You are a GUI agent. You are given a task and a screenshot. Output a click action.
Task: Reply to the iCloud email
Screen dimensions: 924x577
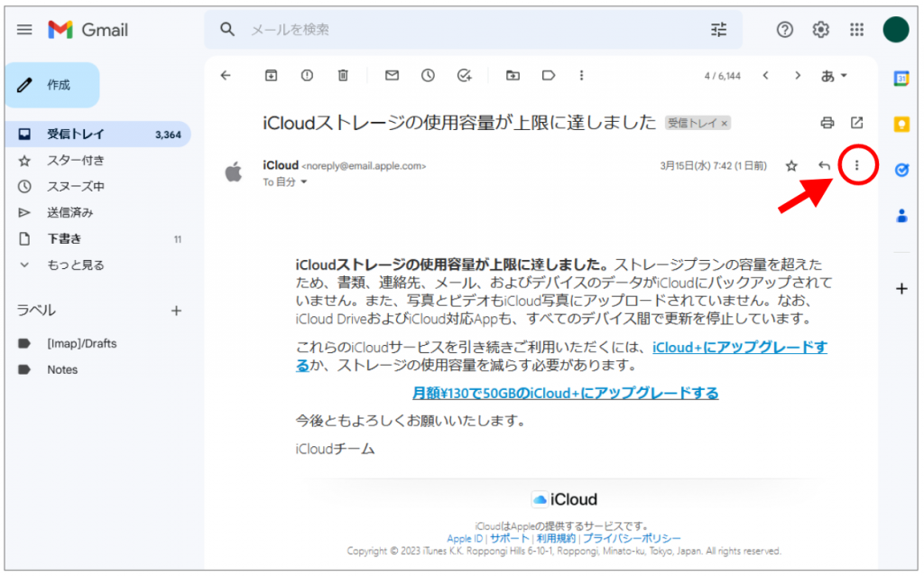click(x=824, y=166)
